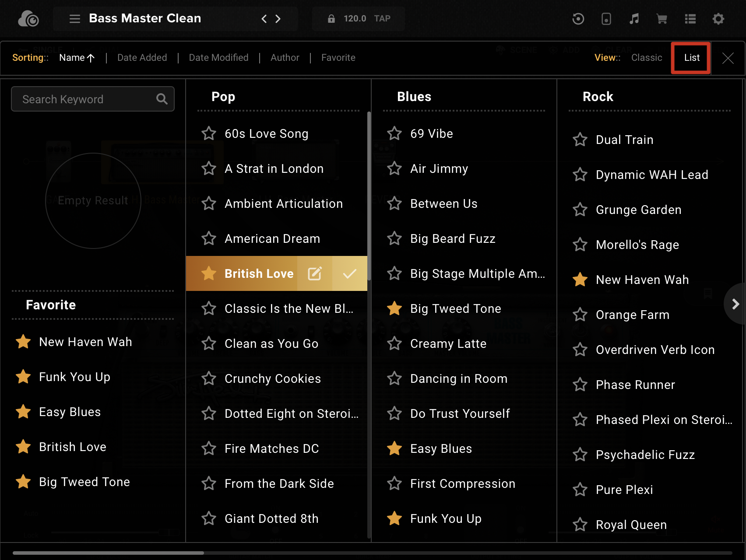Star the Dual Train preset

(x=580, y=140)
